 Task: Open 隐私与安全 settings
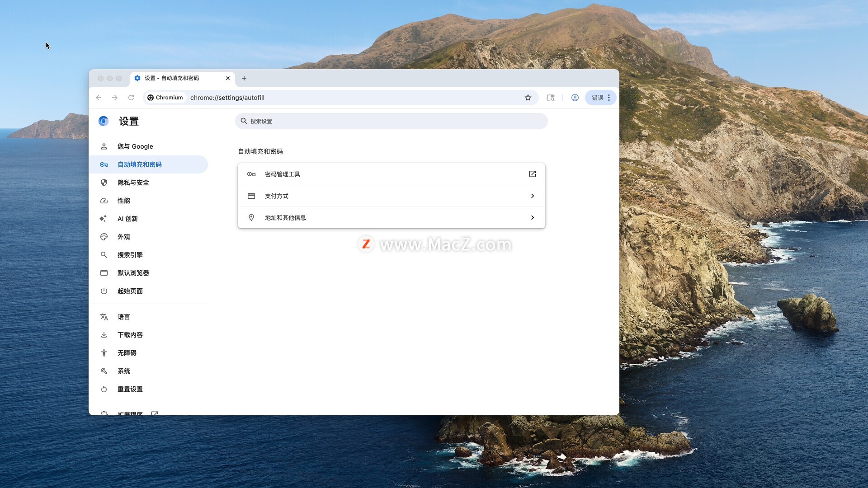pyautogui.click(x=148, y=183)
